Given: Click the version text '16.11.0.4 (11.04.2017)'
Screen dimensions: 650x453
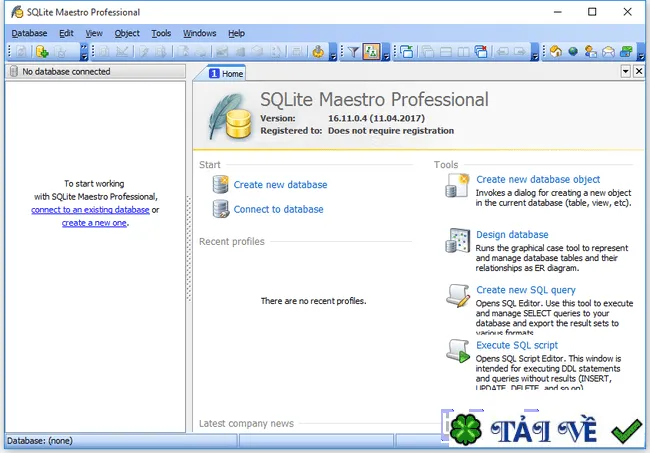Looking at the screenshot, I should coord(376,118).
